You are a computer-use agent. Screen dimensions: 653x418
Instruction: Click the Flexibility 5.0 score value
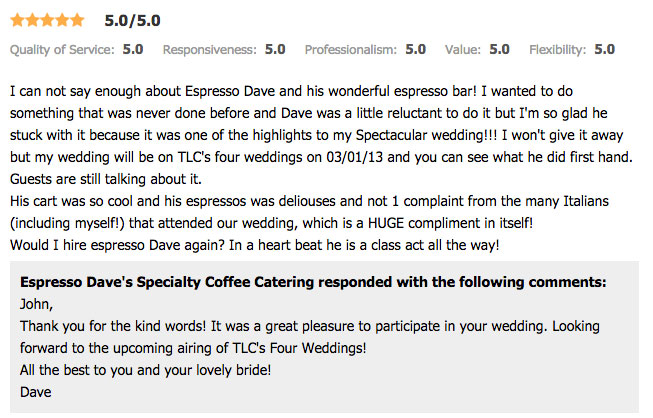[x=604, y=48]
